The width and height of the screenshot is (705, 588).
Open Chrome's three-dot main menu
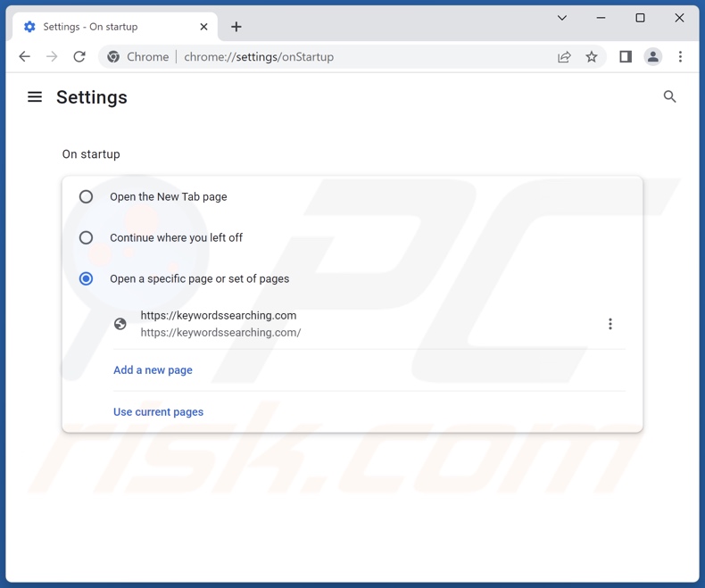pos(680,57)
